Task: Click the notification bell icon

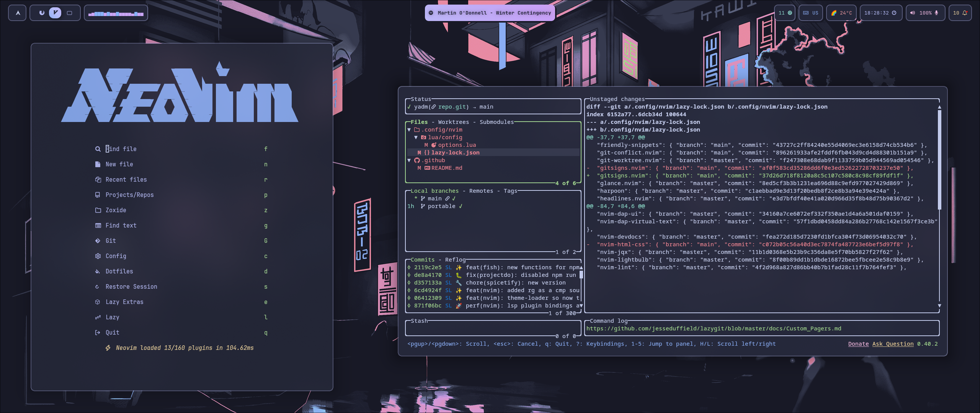Action: [x=965, y=13]
